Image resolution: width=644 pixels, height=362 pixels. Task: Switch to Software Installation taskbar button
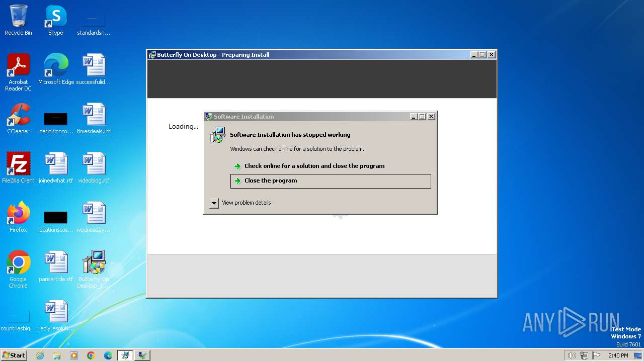142,355
